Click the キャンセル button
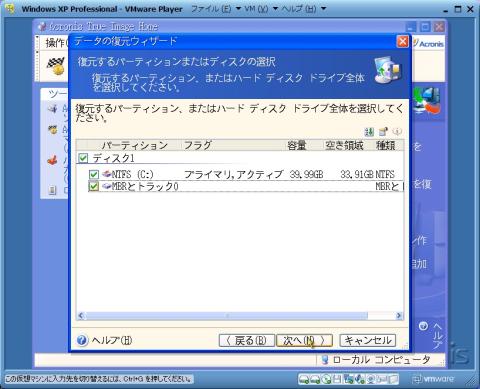The image size is (480, 389). pyautogui.click(x=368, y=340)
